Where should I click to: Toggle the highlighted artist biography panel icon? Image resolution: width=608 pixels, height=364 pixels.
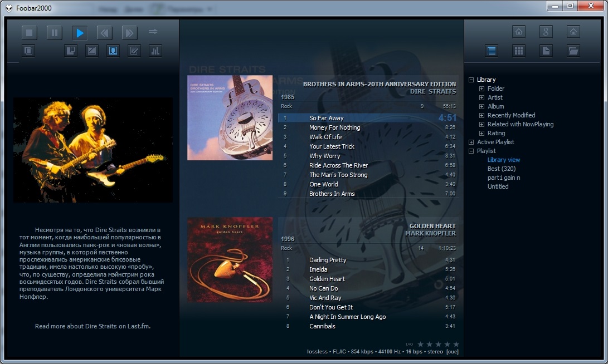pyautogui.click(x=113, y=51)
